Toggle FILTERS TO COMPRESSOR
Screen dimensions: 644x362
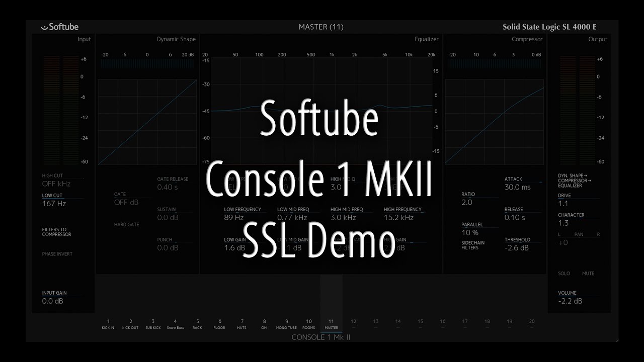[x=56, y=232]
